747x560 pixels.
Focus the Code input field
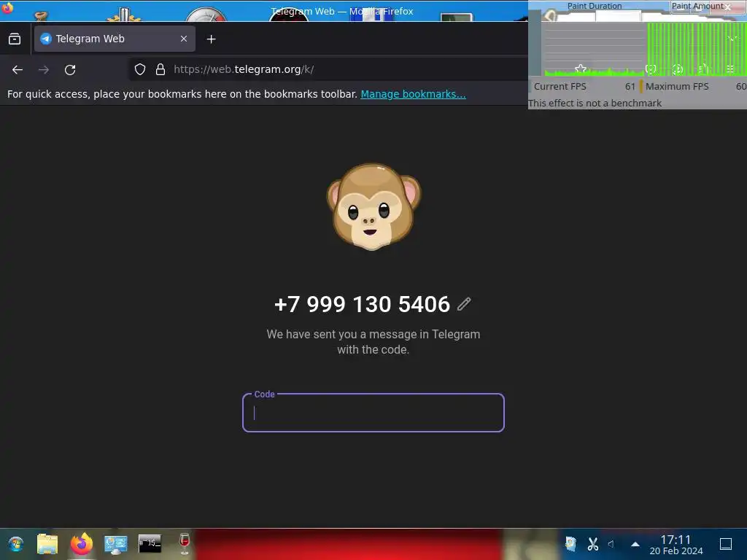pos(373,413)
